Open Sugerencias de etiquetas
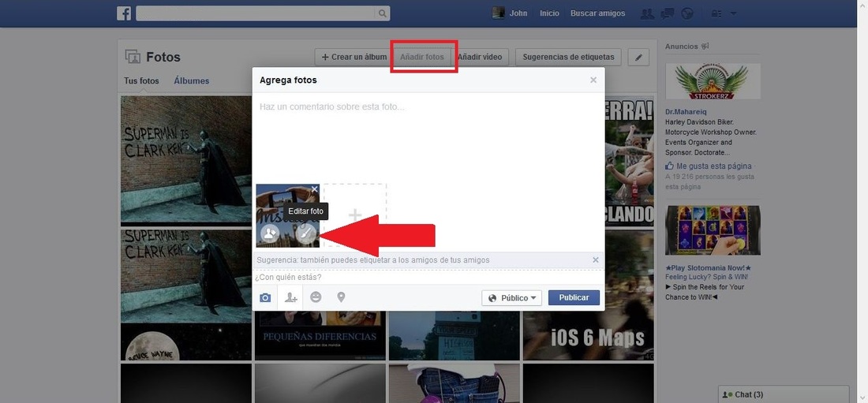868x403 pixels. tap(568, 57)
